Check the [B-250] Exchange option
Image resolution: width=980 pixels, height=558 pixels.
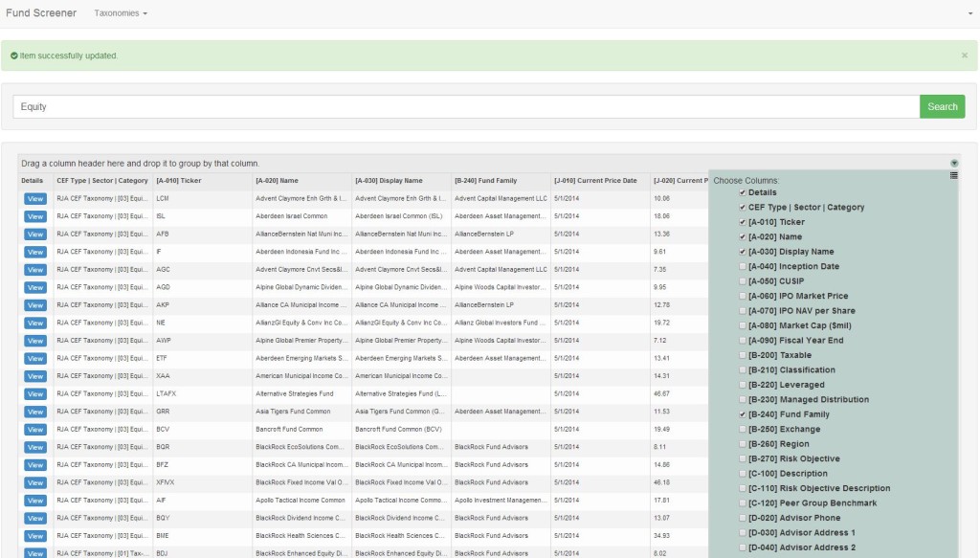click(743, 430)
